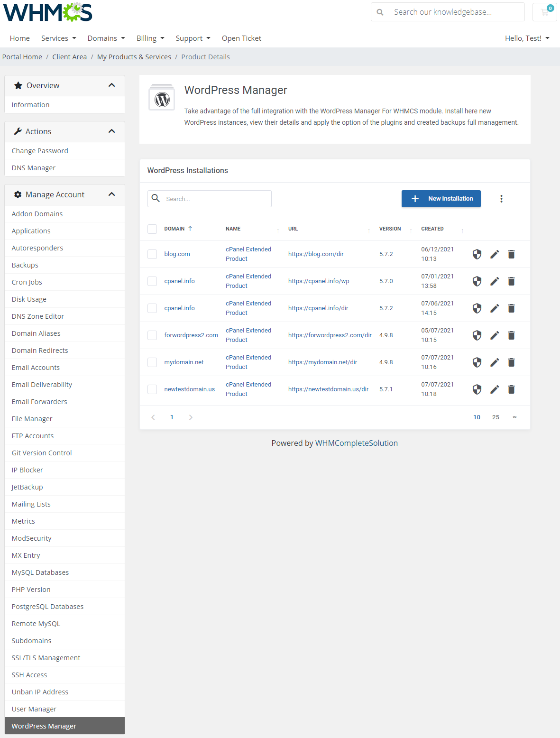Open security shield for blog.com row

477,254
